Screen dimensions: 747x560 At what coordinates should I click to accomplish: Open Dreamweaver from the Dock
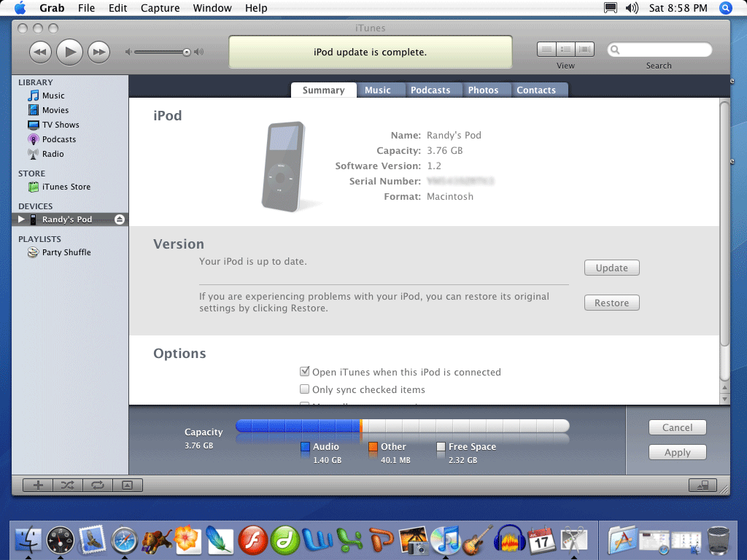[x=285, y=540]
